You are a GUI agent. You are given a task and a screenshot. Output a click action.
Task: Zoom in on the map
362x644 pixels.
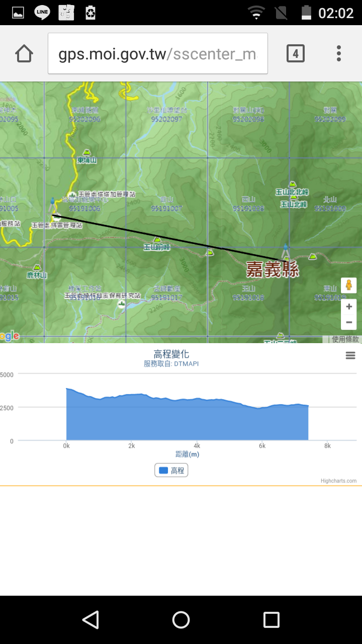coord(348,306)
